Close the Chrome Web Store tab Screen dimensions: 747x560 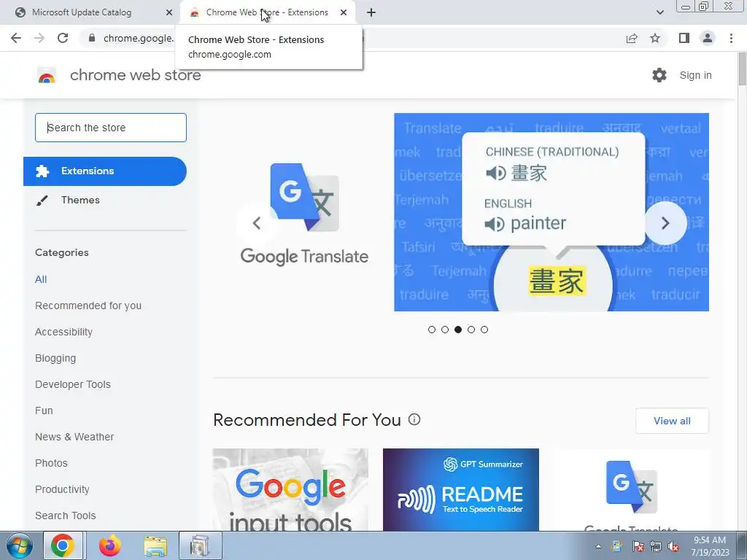click(x=344, y=12)
